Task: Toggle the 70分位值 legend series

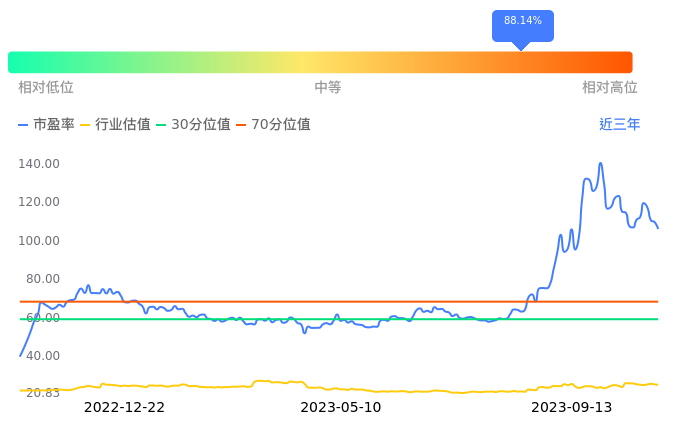Action: 273,125
